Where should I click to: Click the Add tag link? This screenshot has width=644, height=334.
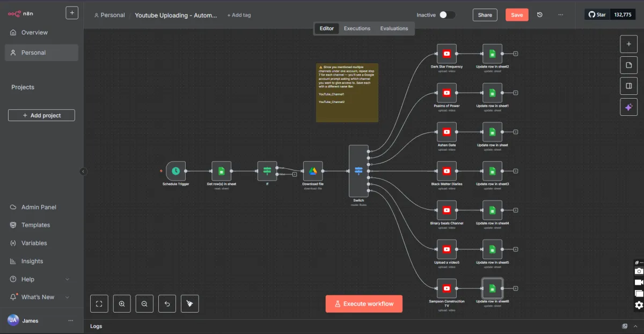click(x=239, y=15)
